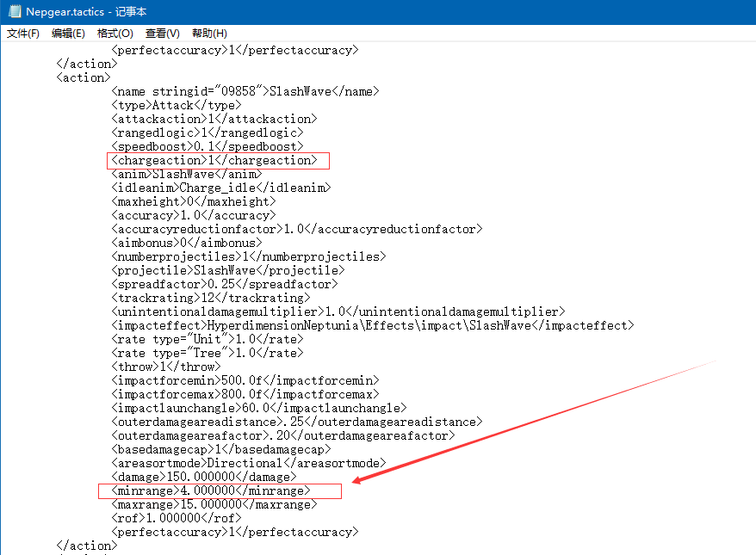
Task: Click the impacteffect HyperdimensionNeptunia path line
Action: pyautogui.click(x=373, y=325)
